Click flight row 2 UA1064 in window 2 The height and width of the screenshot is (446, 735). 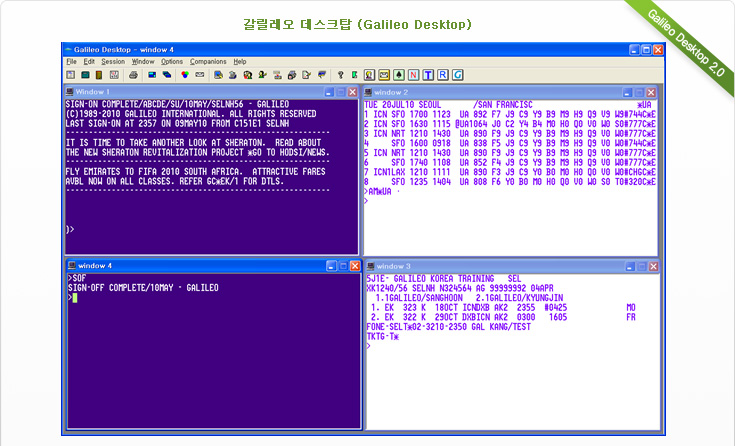(x=510, y=124)
